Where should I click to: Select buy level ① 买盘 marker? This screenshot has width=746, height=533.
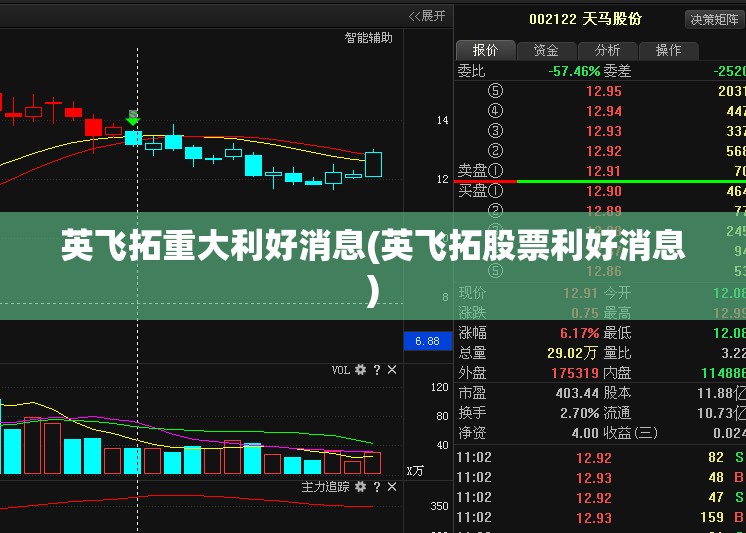click(x=481, y=191)
